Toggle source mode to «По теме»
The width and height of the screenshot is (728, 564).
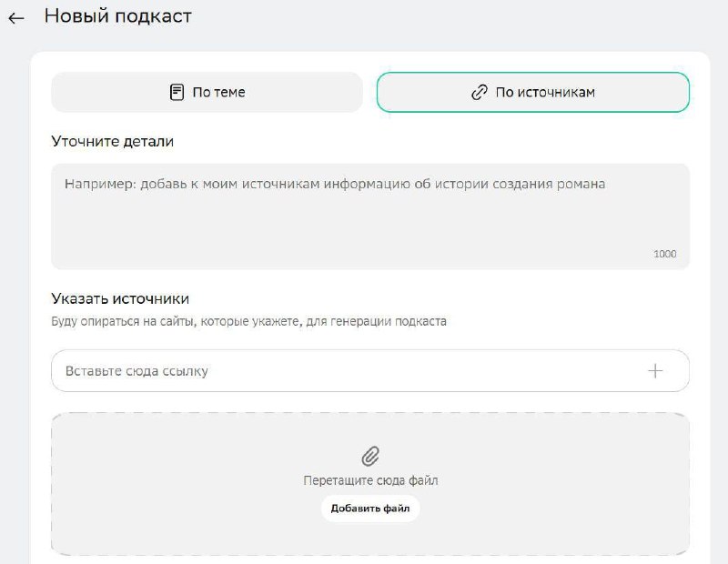207,92
